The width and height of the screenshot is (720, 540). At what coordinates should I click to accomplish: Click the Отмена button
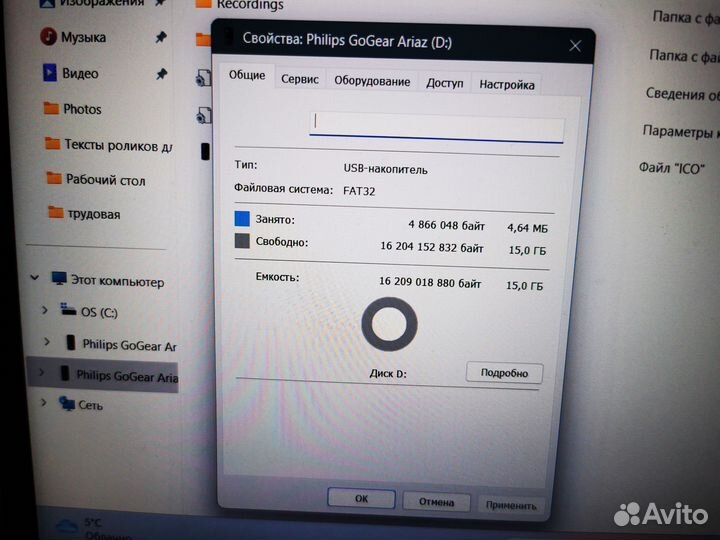coord(436,502)
